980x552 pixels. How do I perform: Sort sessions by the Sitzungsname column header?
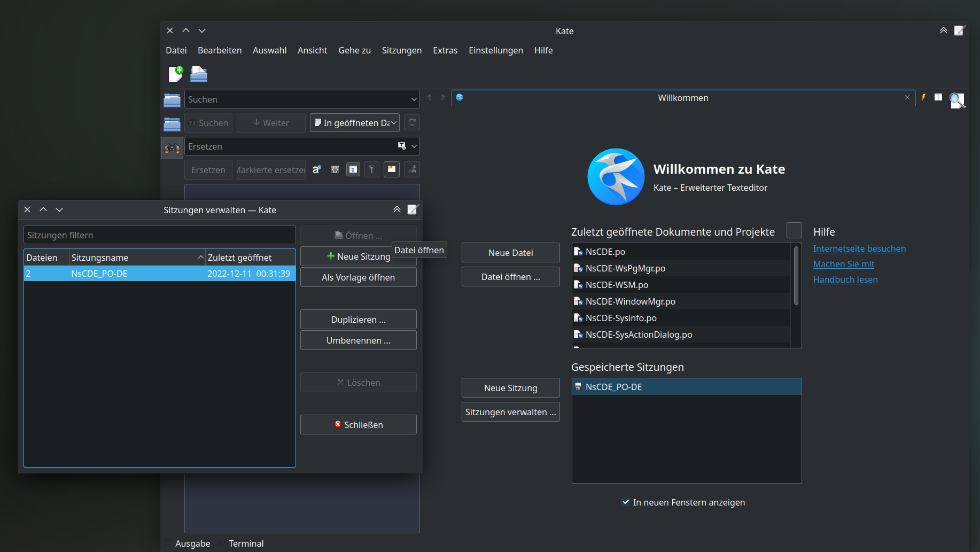pyautogui.click(x=137, y=258)
